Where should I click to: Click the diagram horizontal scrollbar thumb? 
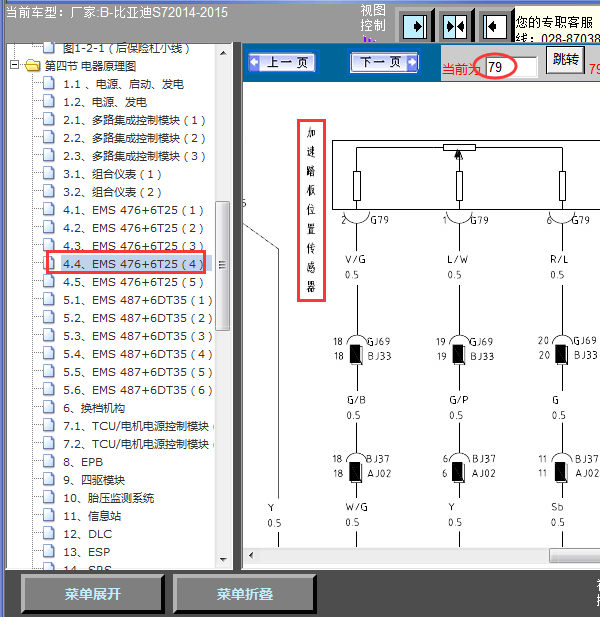[574, 556]
